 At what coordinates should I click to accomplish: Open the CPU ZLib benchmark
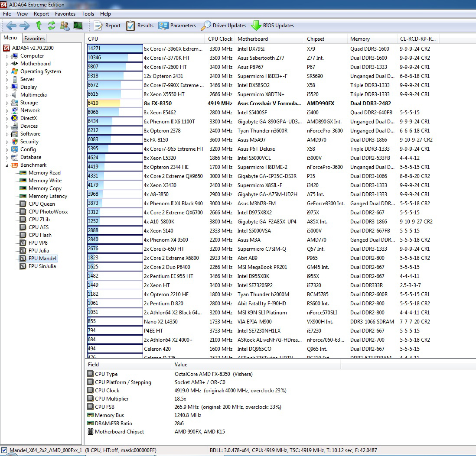(x=39, y=219)
